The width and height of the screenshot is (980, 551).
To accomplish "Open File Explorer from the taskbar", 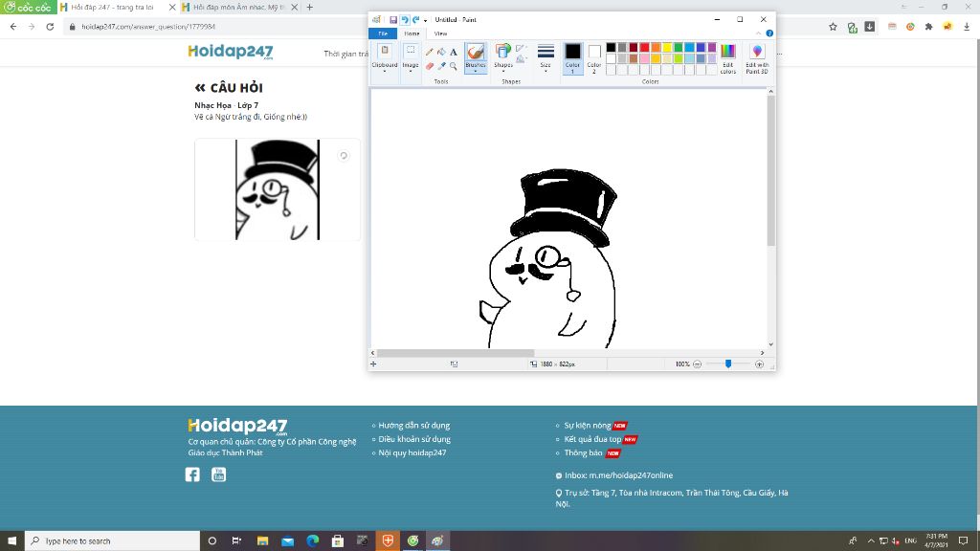I will point(262,541).
